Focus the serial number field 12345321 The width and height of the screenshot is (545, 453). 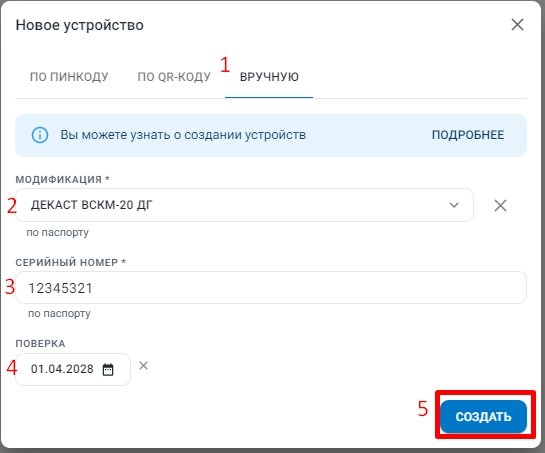coord(271,288)
